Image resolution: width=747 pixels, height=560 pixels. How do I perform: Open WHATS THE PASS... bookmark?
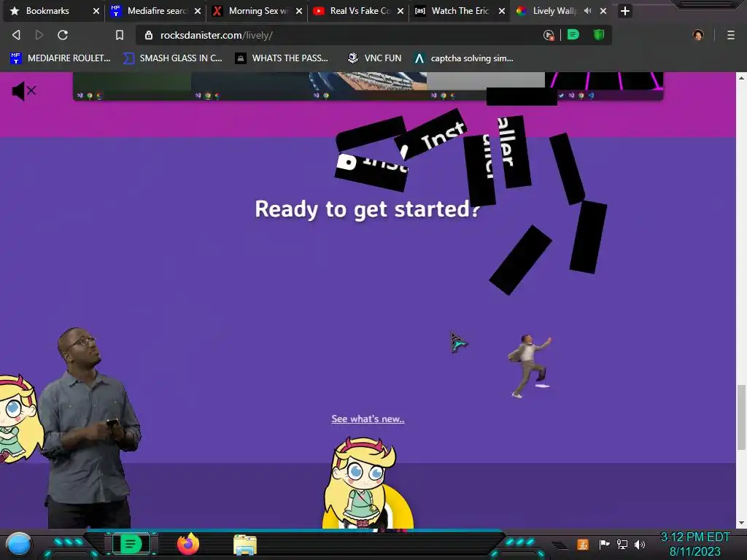click(282, 58)
